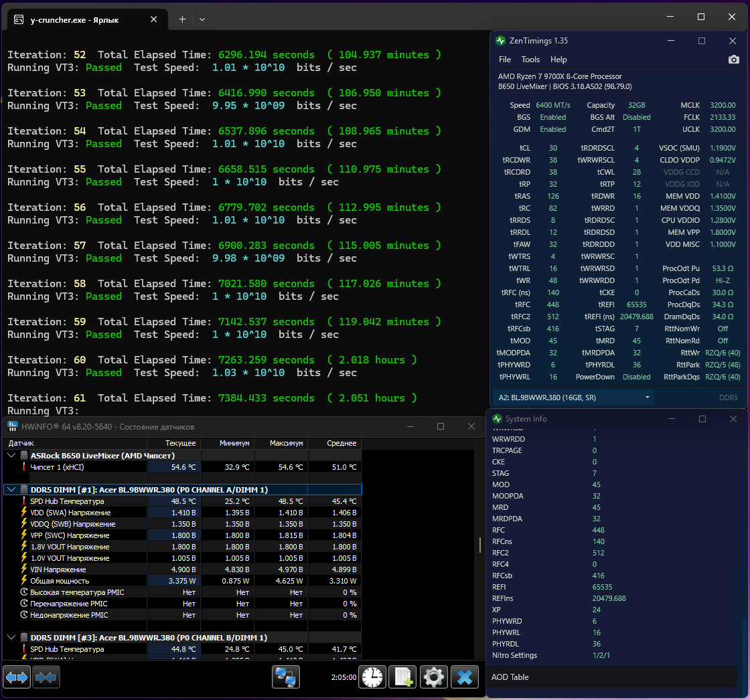Click HWiNFO log file with plus icon
Screen dimensions: 750x700
coord(402,677)
